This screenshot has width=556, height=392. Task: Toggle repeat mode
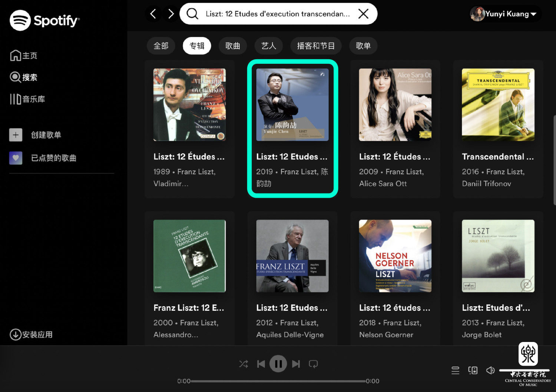click(x=313, y=364)
